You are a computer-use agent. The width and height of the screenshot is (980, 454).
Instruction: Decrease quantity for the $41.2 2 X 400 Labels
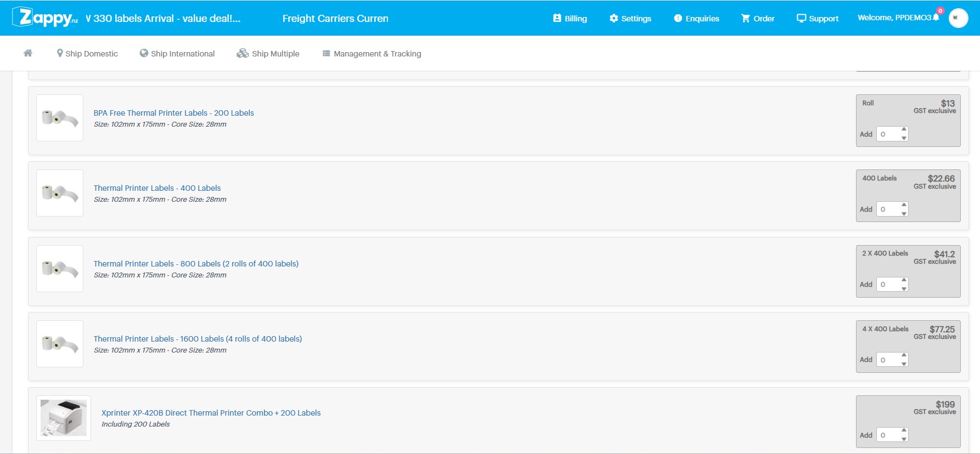pyautogui.click(x=904, y=288)
